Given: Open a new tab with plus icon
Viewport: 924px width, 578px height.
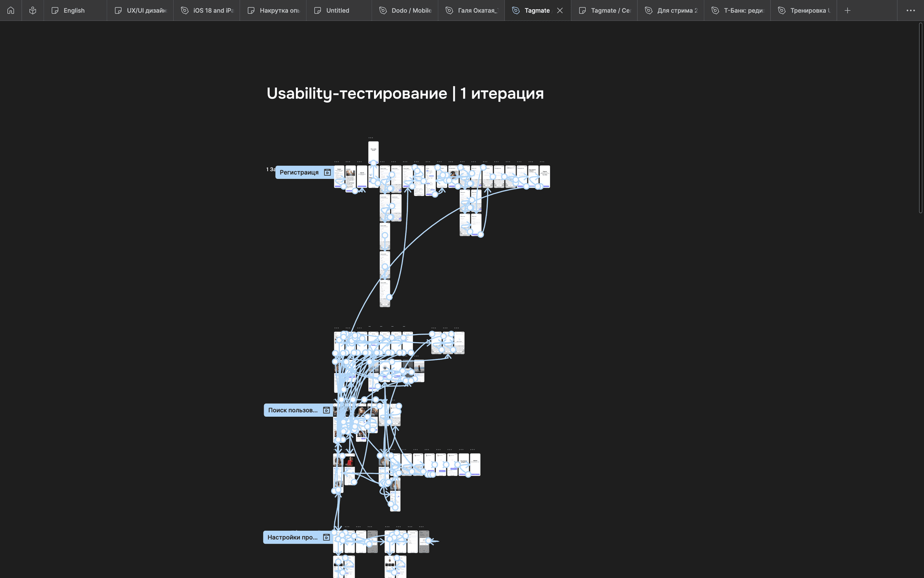Looking at the screenshot, I should 847,10.
